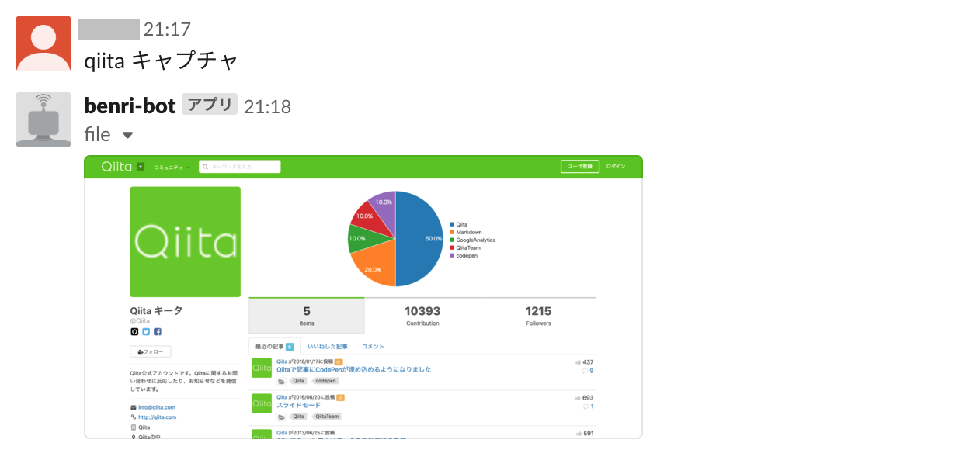Click the フォロー follow button

(x=151, y=351)
